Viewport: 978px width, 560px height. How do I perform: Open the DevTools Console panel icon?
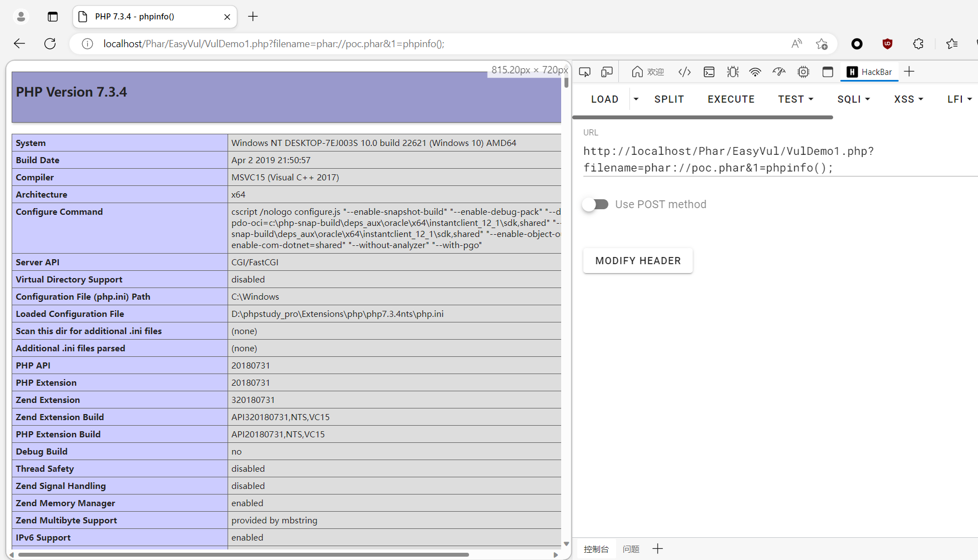(709, 72)
